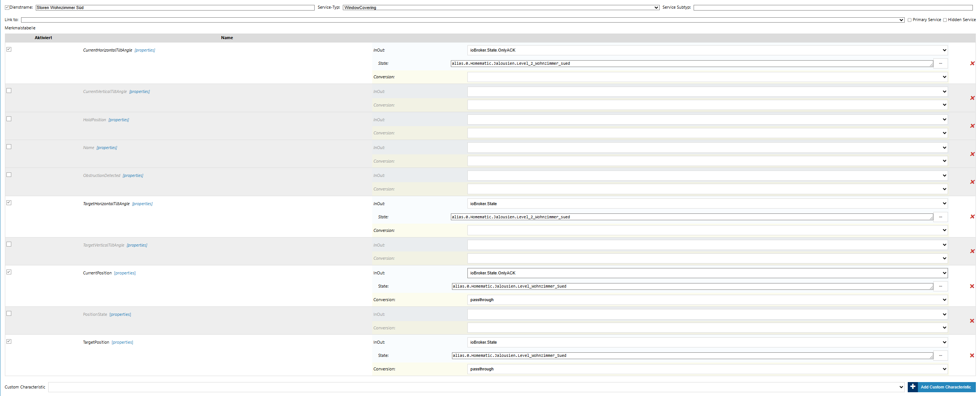Toggle the Hidden Service checkbox
Screen dimensions: 980x396
tap(945, 20)
